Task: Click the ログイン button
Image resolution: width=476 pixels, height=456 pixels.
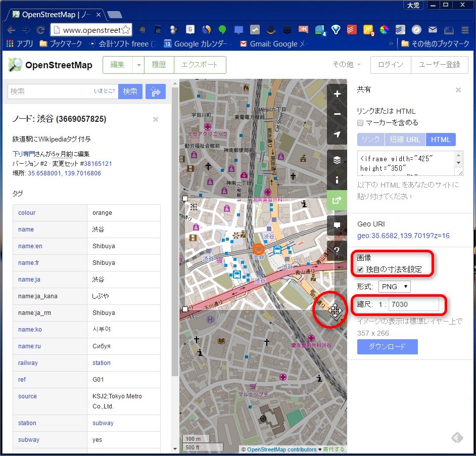Action: click(391, 65)
